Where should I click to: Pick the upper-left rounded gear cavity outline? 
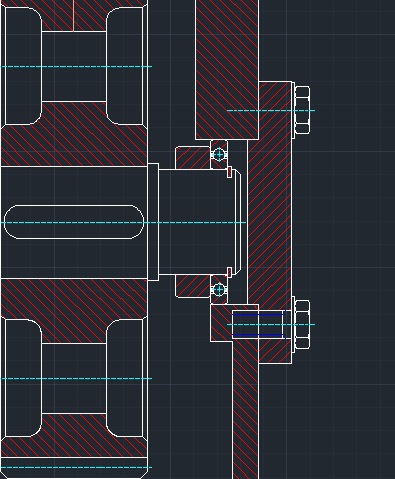(23, 66)
